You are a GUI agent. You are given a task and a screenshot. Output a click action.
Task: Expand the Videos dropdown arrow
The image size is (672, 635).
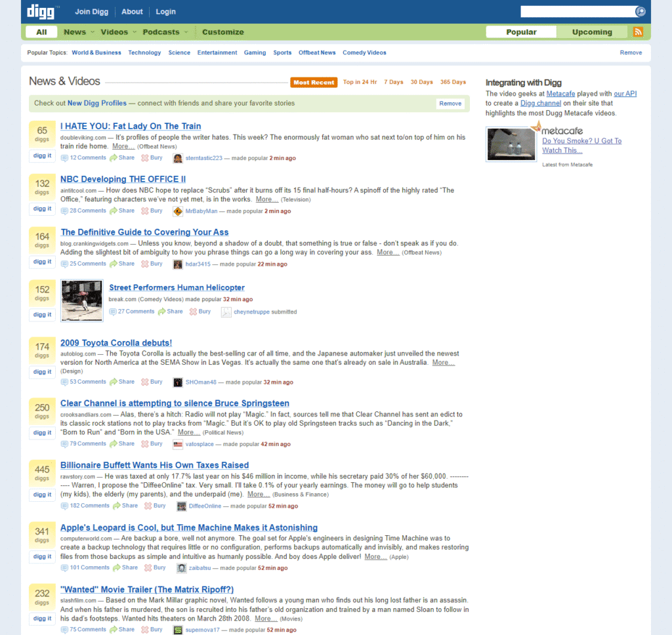pos(134,31)
